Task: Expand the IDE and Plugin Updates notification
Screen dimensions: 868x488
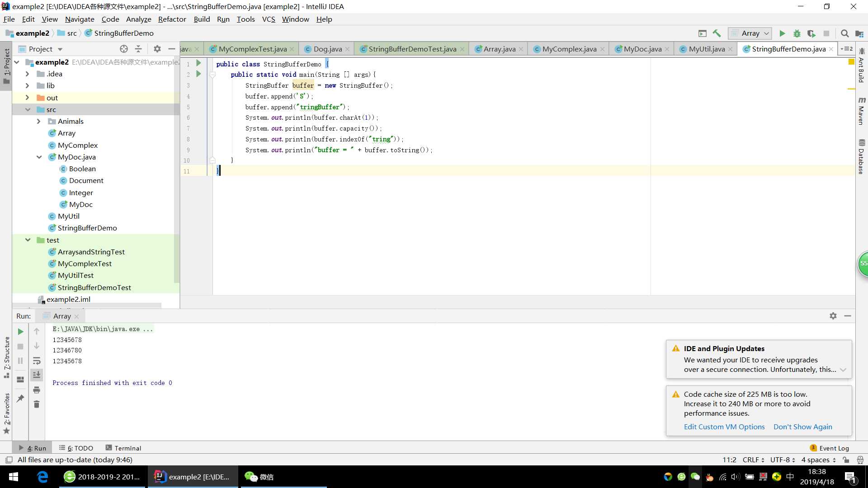Action: tap(843, 370)
